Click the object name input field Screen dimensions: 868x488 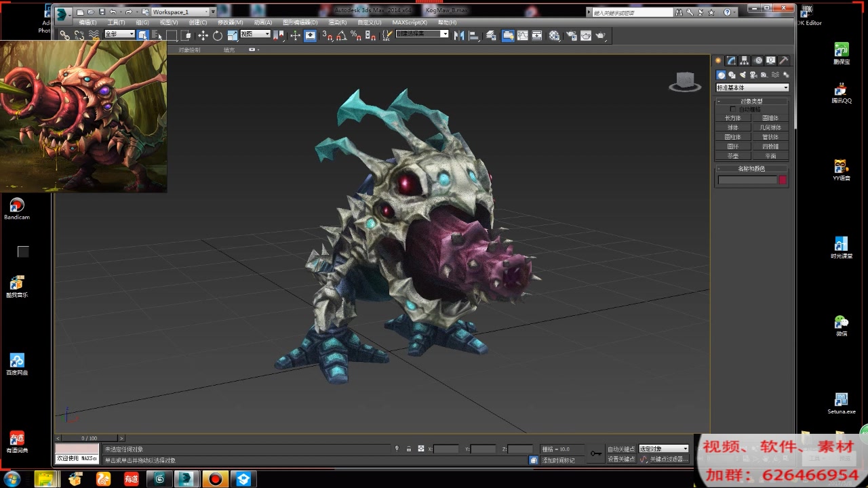pyautogui.click(x=747, y=180)
